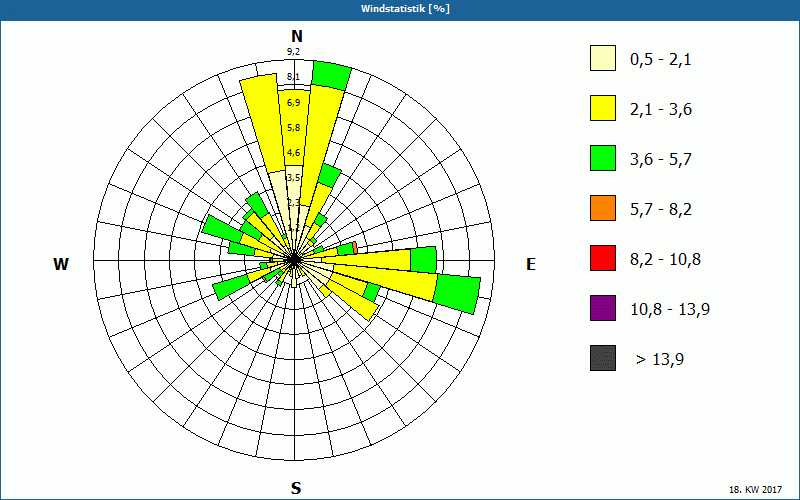Click the purple 10,8 - 13,9 legend swatch
This screenshot has width=800, height=500.
tap(603, 308)
